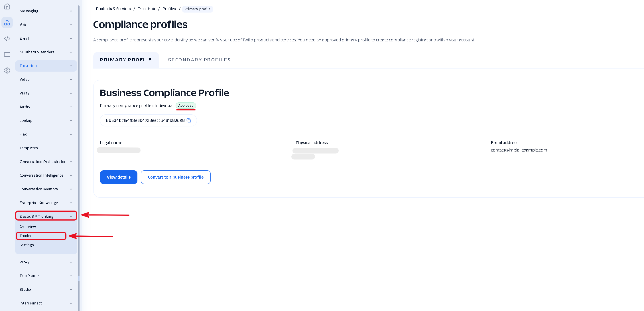Image resolution: width=644 pixels, height=311 pixels.
Task: Open Settings under Elastic SIP Trunking
Action: tap(27, 245)
